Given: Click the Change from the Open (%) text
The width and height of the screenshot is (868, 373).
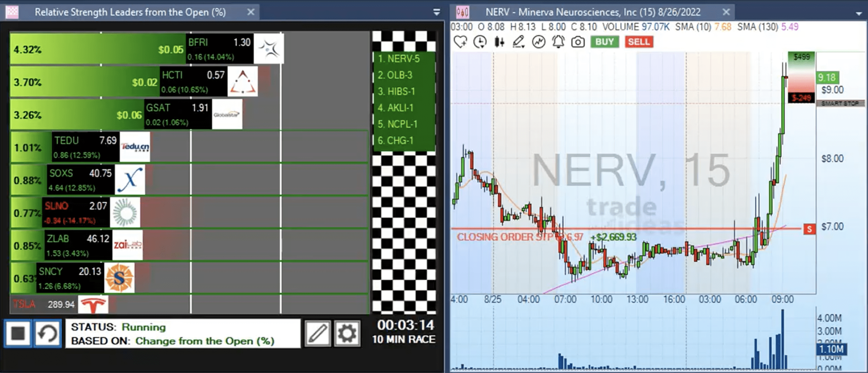Looking at the screenshot, I should [205, 341].
